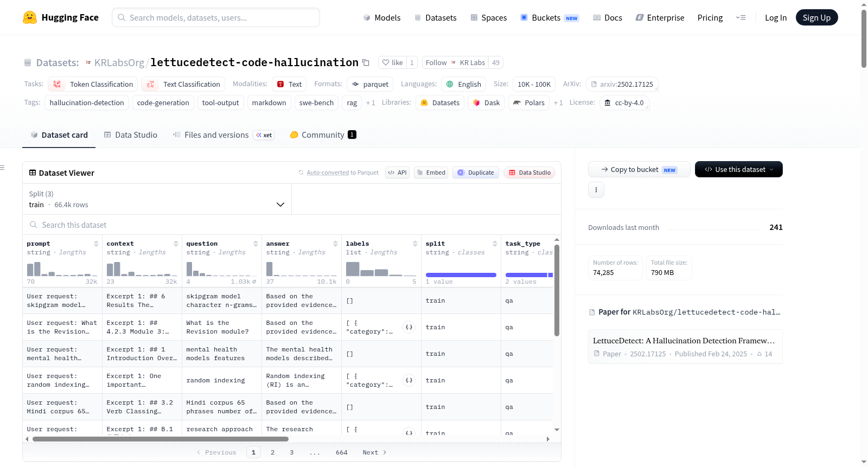Open Enterprise in the top navigation

(x=660, y=17)
